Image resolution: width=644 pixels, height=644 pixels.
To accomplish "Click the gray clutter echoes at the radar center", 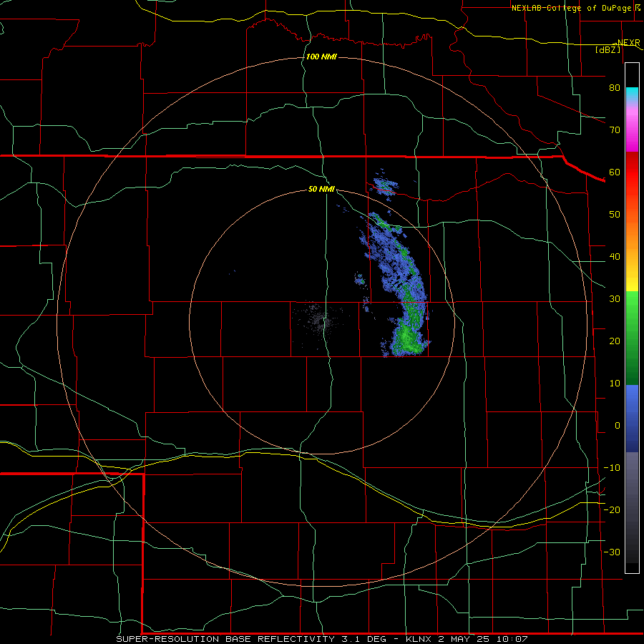I will 318,319.
